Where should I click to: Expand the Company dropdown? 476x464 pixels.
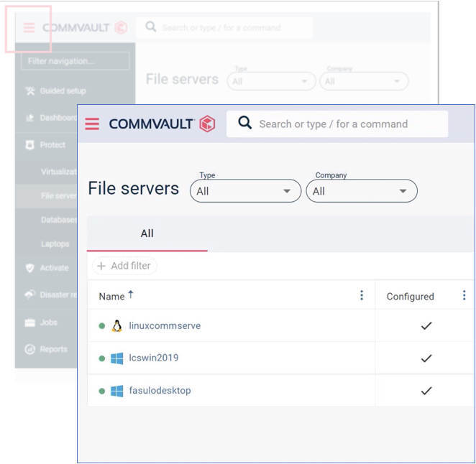click(362, 191)
